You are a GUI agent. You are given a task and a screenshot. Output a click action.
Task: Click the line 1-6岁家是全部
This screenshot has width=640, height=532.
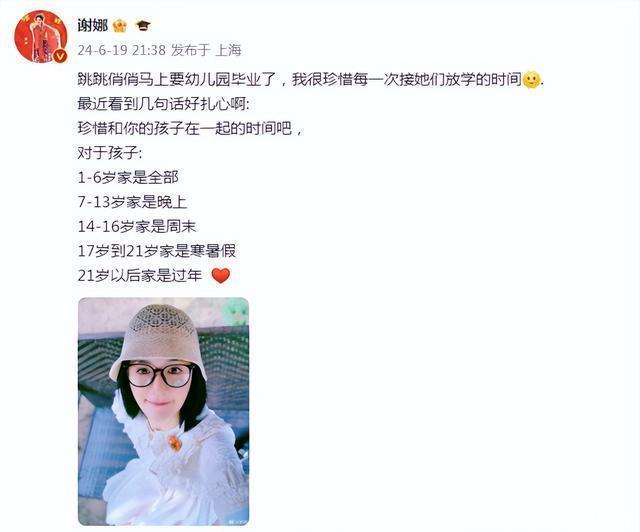pyautogui.click(x=128, y=178)
